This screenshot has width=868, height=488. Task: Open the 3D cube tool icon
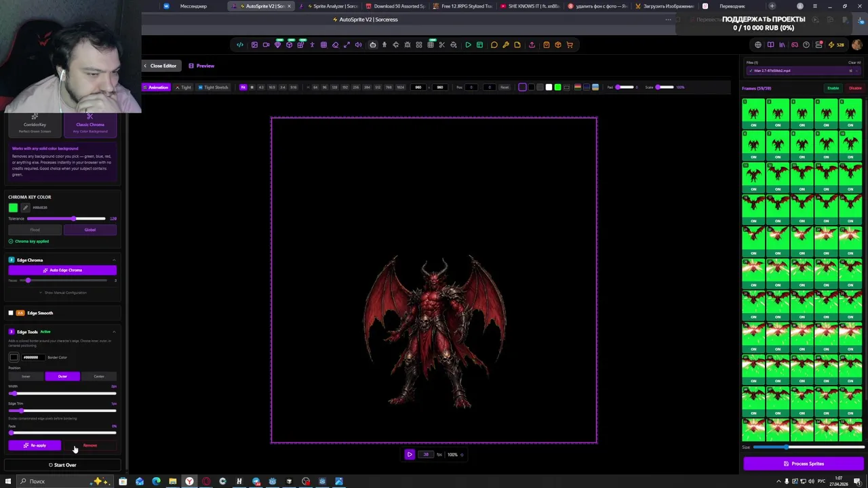289,45
